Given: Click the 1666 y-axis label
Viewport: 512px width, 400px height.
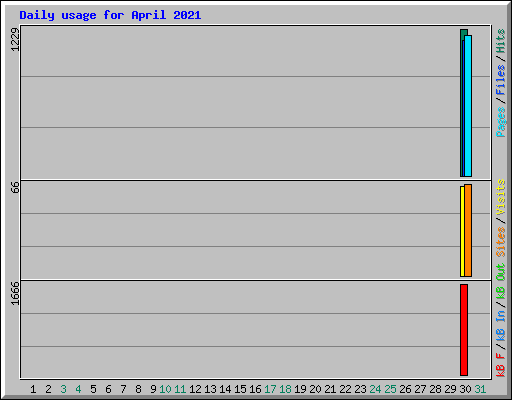Looking at the screenshot, I should 15,293.
